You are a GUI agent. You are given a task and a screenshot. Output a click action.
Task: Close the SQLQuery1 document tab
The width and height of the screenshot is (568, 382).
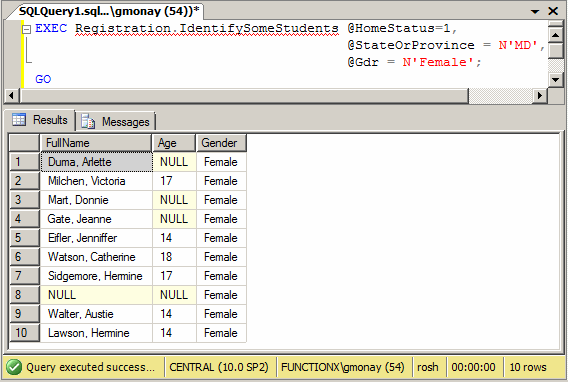pos(553,11)
